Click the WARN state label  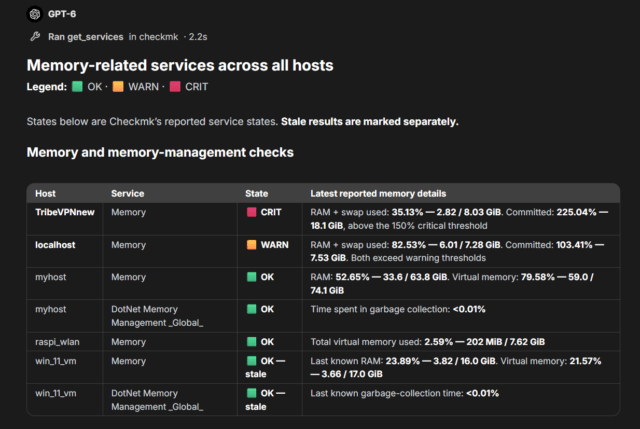coord(275,245)
